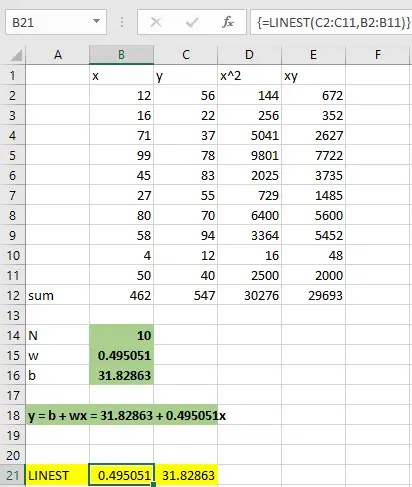The width and height of the screenshot is (412, 487).
Task: Click into the LINEST formula bar
Action: [331, 22]
